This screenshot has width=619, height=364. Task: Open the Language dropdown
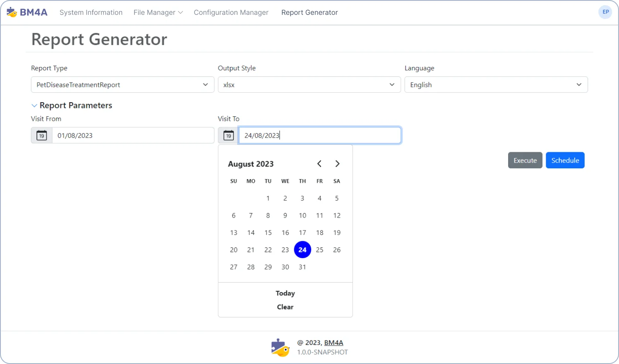pos(496,85)
